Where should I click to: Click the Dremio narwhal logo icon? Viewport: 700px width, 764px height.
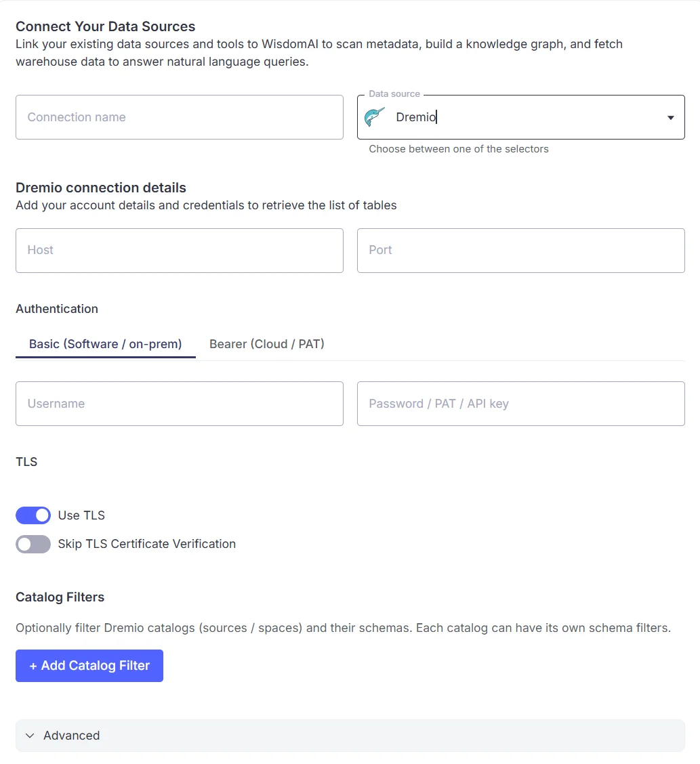(374, 117)
